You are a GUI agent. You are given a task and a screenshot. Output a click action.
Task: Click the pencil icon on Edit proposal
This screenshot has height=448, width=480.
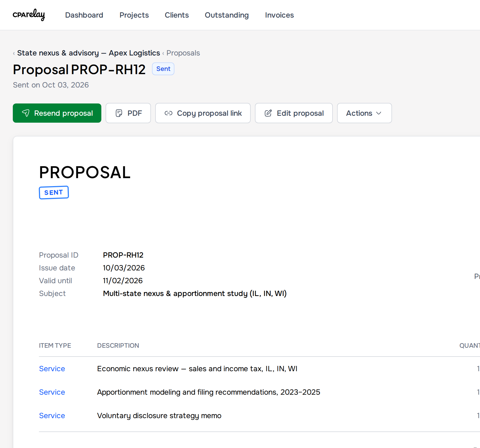(x=268, y=113)
